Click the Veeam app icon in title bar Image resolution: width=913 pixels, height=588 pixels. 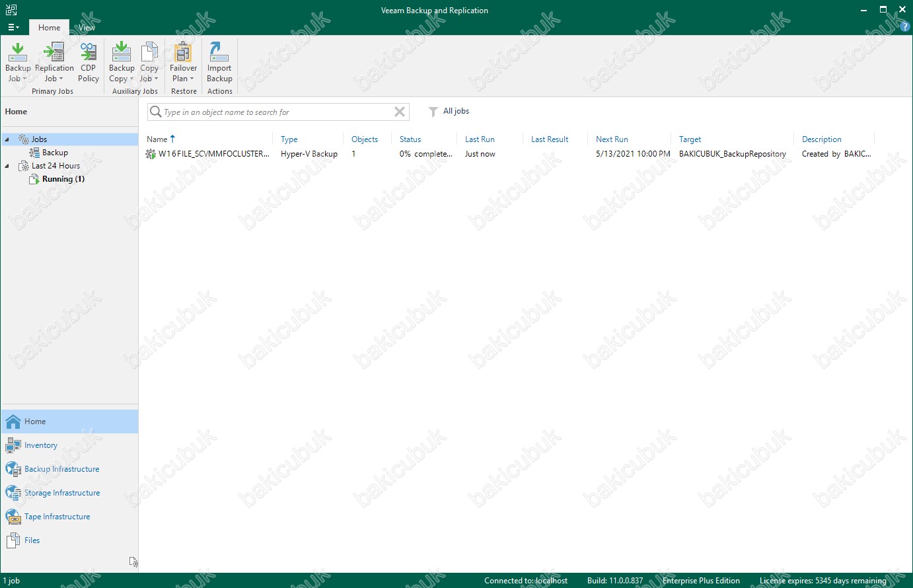[11, 10]
